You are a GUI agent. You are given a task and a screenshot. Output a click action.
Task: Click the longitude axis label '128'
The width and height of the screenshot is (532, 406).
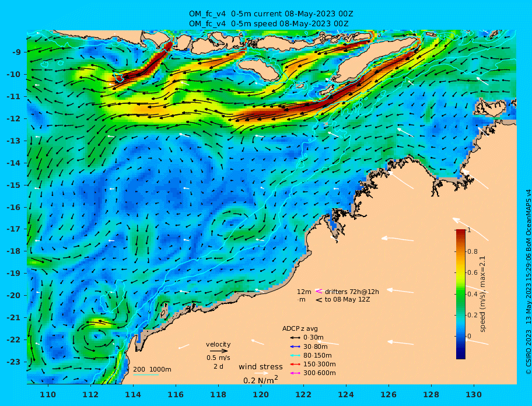431,394
